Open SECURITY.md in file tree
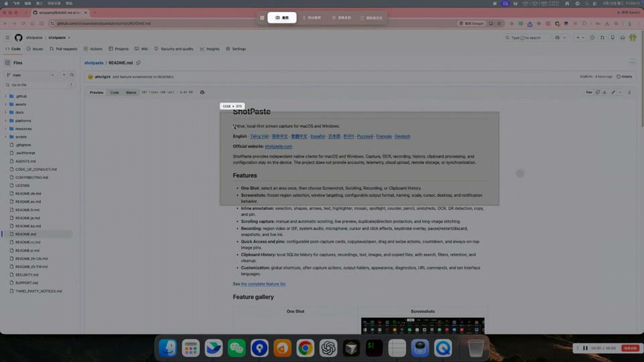Viewport: 644px width, 362px height. 27,275
